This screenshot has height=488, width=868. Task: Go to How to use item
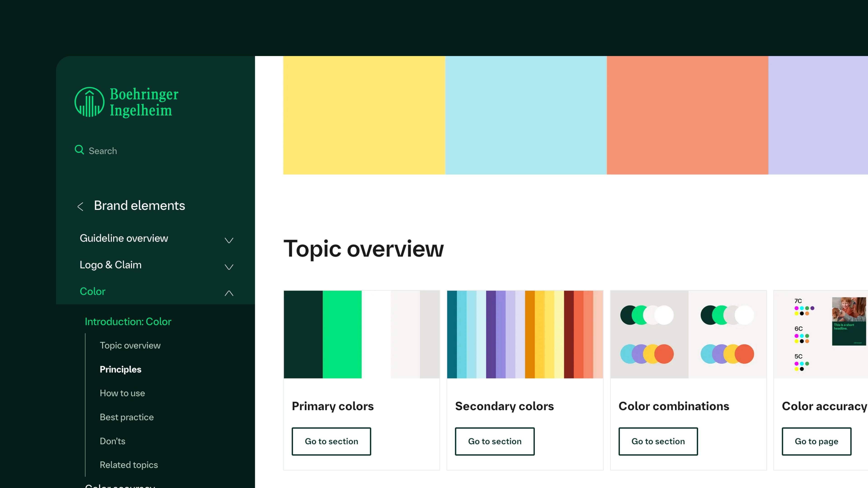click(x=122, y=393)
